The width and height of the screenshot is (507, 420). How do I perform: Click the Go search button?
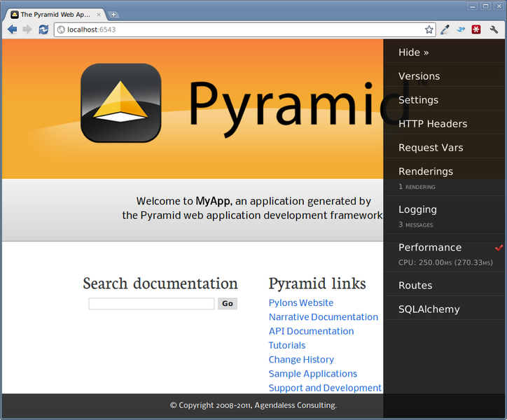pyautogui.click(x=228, y=304)
